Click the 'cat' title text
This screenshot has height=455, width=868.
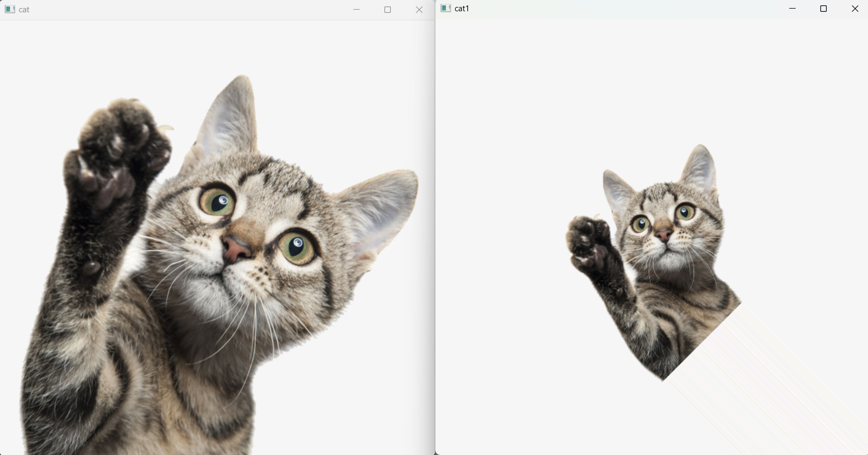[24, 10]
